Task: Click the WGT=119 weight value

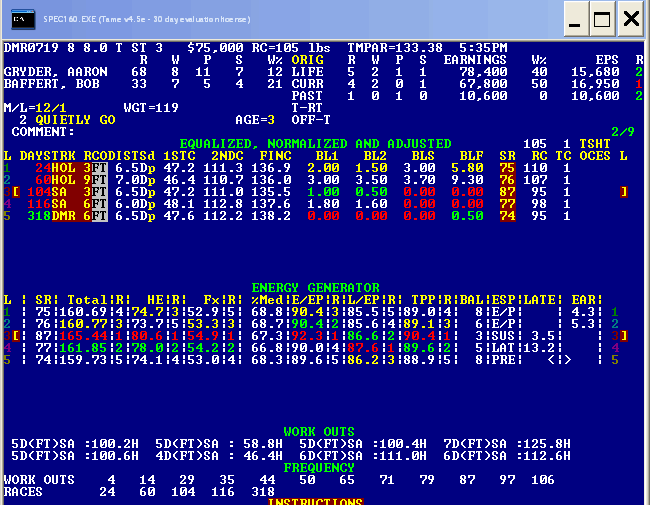Action: tap(151, 108)
